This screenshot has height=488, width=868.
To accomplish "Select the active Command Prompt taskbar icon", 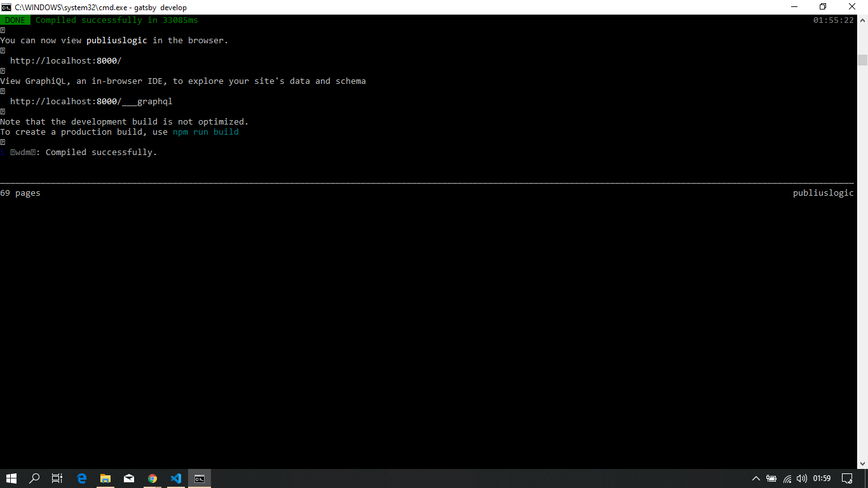I will click(x=200, y=478).
